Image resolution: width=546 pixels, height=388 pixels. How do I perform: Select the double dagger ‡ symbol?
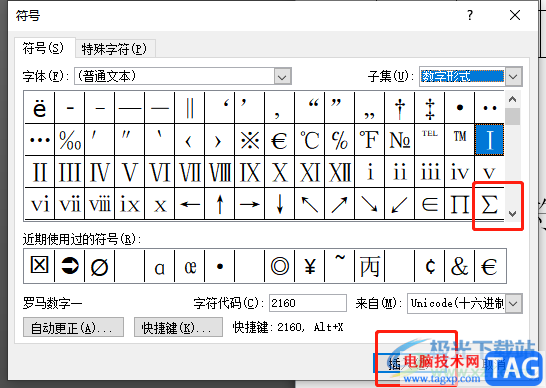(x=430, y=108)
